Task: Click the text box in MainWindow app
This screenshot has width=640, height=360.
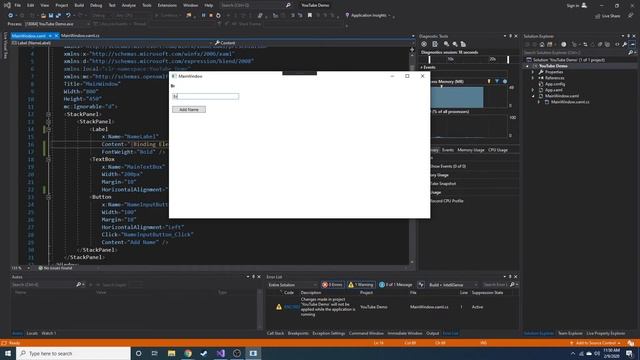Action: tap(206, 96)
